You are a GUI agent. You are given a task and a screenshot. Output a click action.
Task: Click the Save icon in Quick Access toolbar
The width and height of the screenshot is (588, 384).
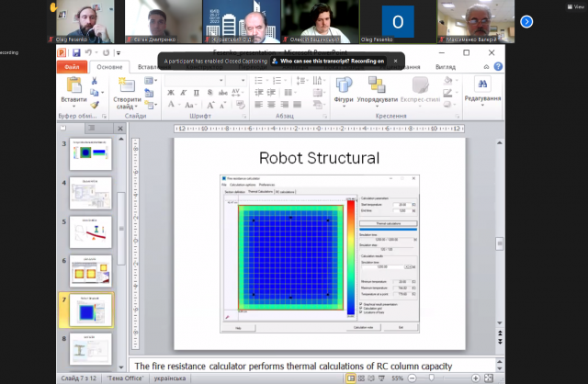pos(76,52)
